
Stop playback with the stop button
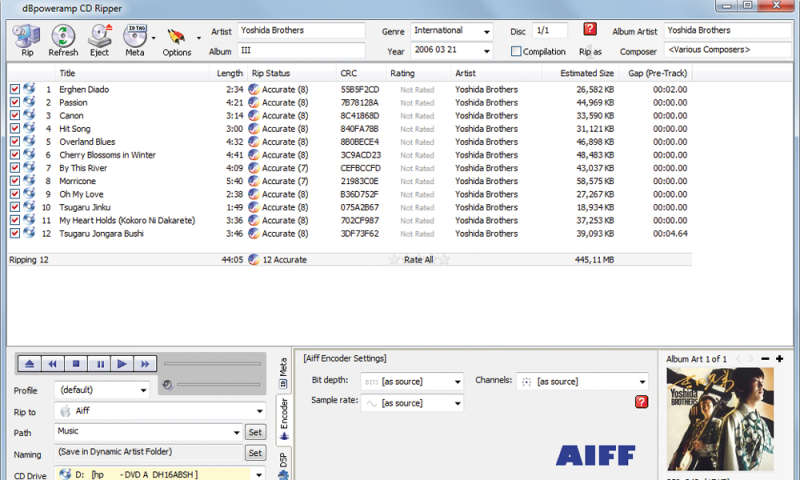coord(76,364)
